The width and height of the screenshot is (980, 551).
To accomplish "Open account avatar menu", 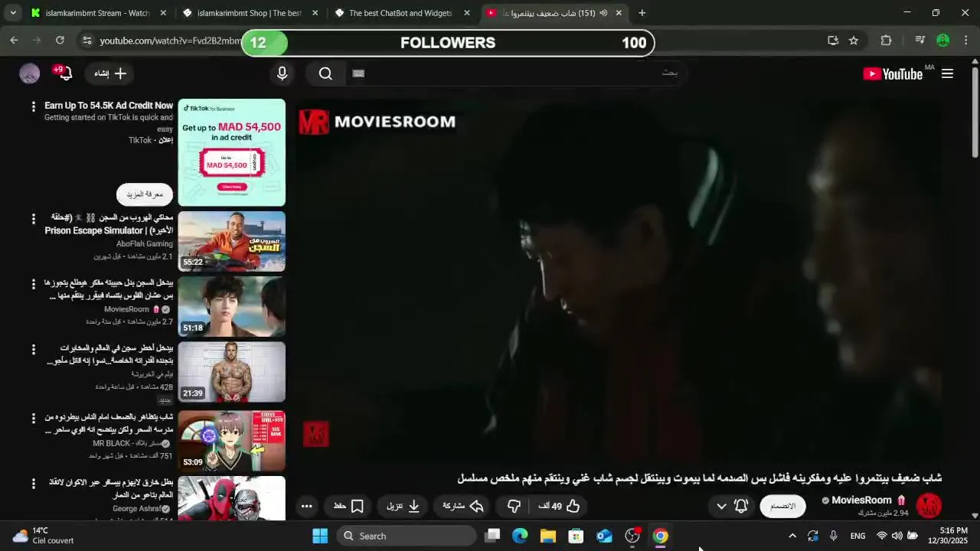I will tap(29, 73).
